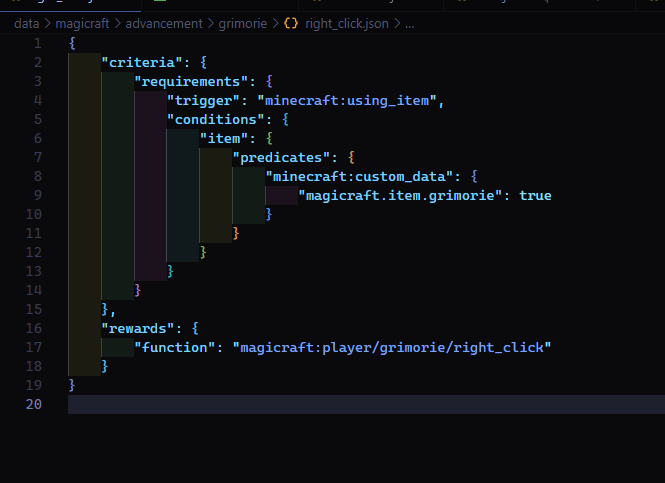665x483 pixels.
Task: Click the "rewards" key
Action: click(137, 329)
